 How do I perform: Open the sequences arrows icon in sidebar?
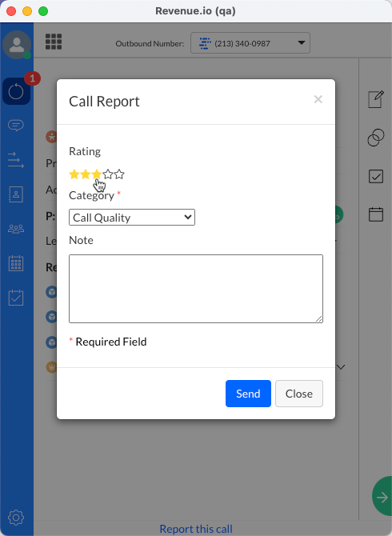(x=16, y=160)
